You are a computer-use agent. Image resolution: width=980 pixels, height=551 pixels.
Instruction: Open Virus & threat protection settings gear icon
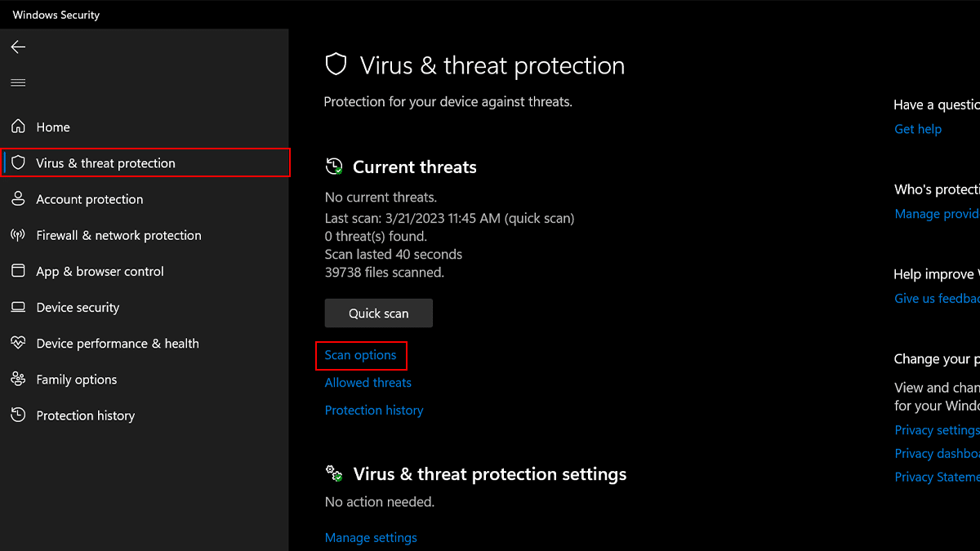pyautogui.click(x=333, y=473)
